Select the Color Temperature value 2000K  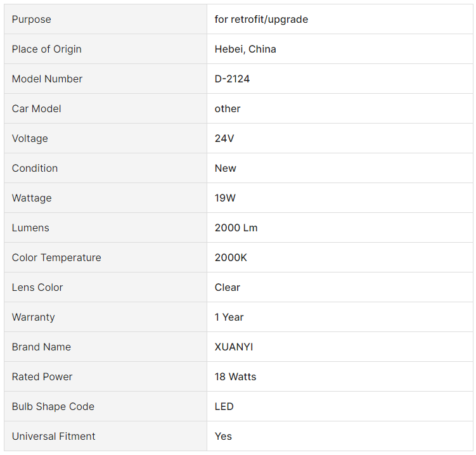click(x=231, y=257)
